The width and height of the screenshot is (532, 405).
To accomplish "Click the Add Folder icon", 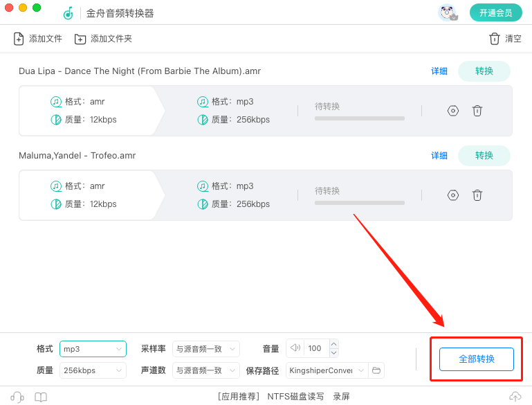I will pos(80,39).
